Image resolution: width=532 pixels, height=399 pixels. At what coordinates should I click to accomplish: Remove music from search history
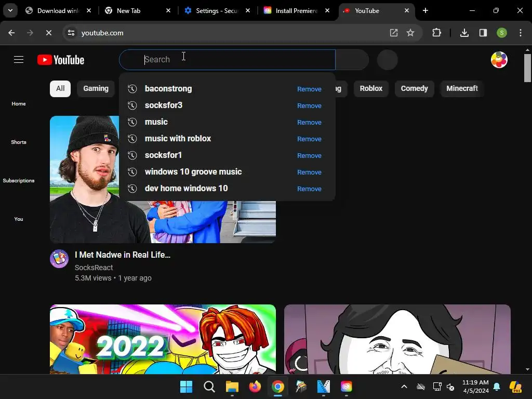[x=309, y=122]
